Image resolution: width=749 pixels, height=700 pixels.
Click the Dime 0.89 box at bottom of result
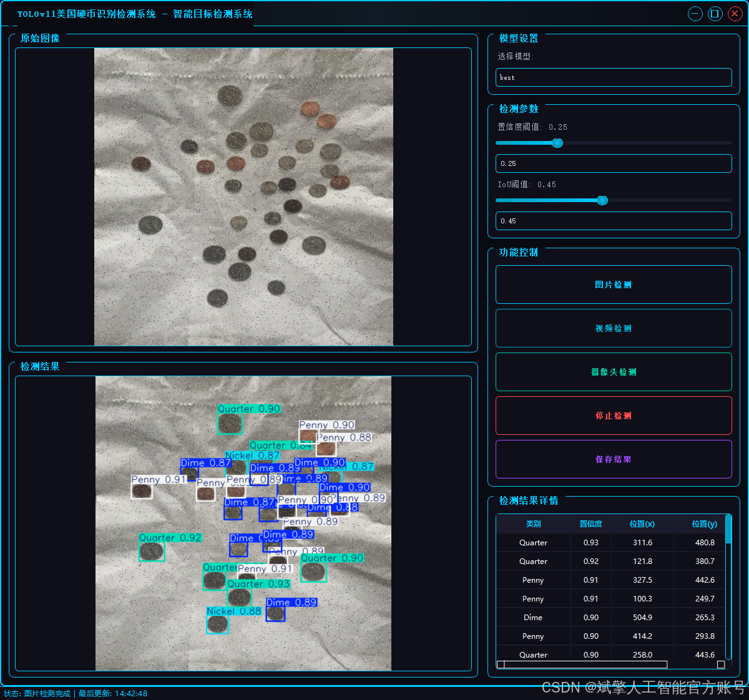pos(275,614)
